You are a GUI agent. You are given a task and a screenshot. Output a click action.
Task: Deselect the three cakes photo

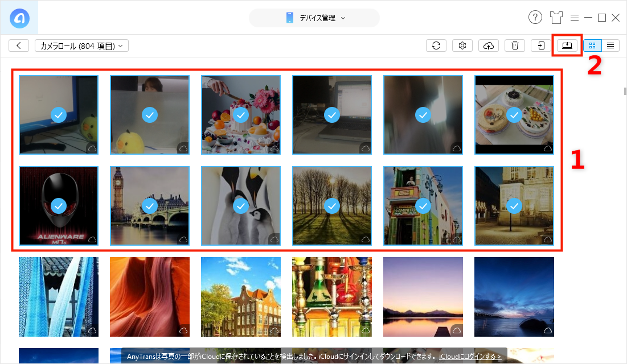[514, 115]
